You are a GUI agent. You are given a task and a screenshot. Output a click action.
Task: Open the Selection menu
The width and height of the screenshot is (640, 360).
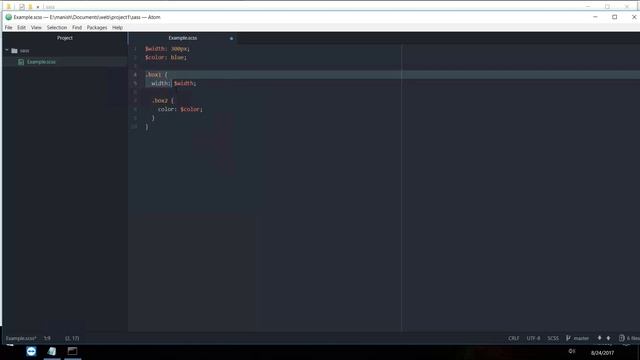point(57,27)
